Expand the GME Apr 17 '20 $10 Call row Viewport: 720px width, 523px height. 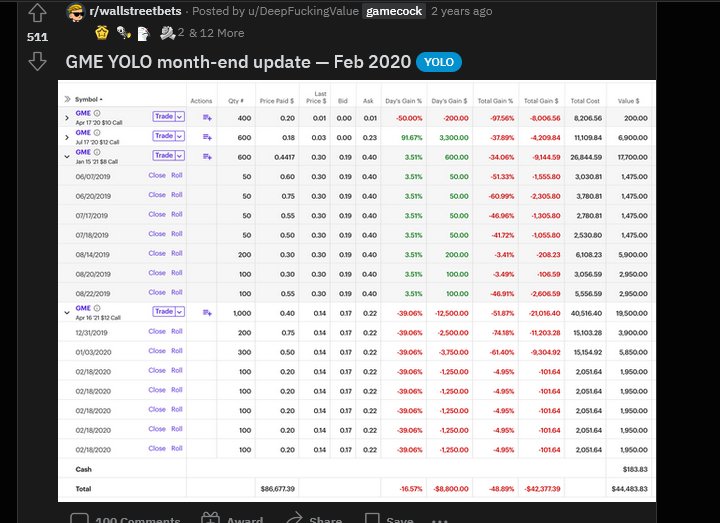(67, 118)
